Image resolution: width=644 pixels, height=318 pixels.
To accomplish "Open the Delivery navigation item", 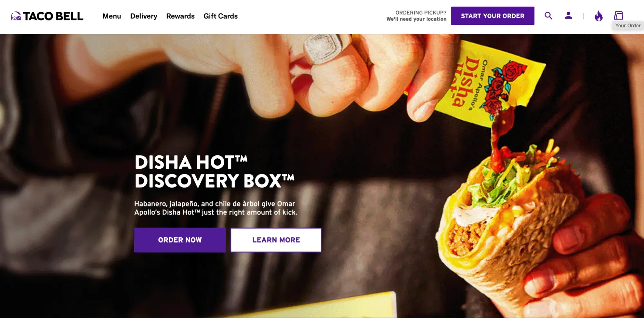I will (x=144, y=16).
